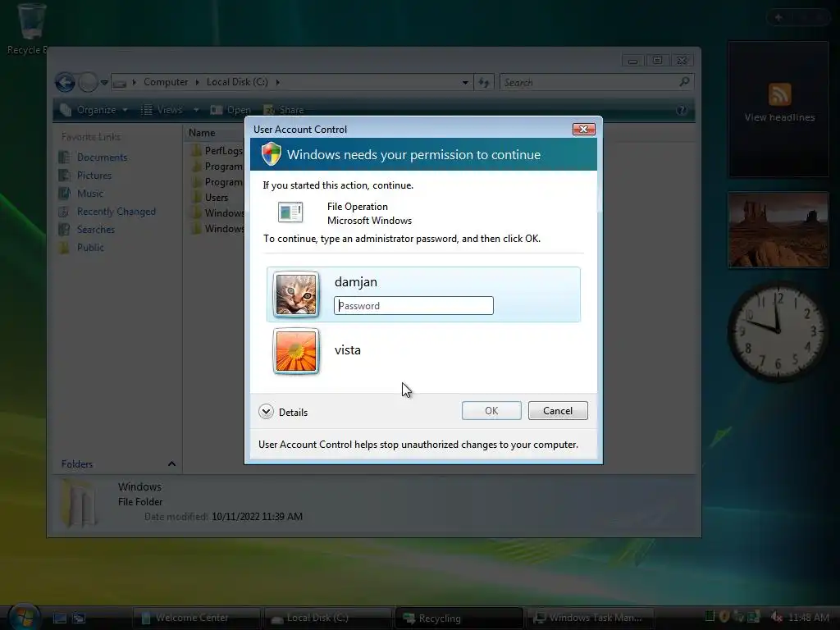
Task: Click the UAC shield icon
Action: 271,154
